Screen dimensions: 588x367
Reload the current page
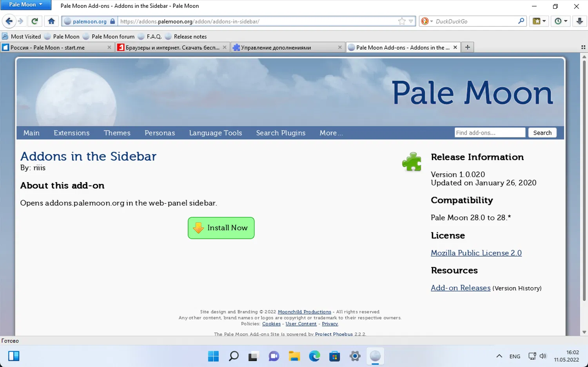click(x=34, y=21)
